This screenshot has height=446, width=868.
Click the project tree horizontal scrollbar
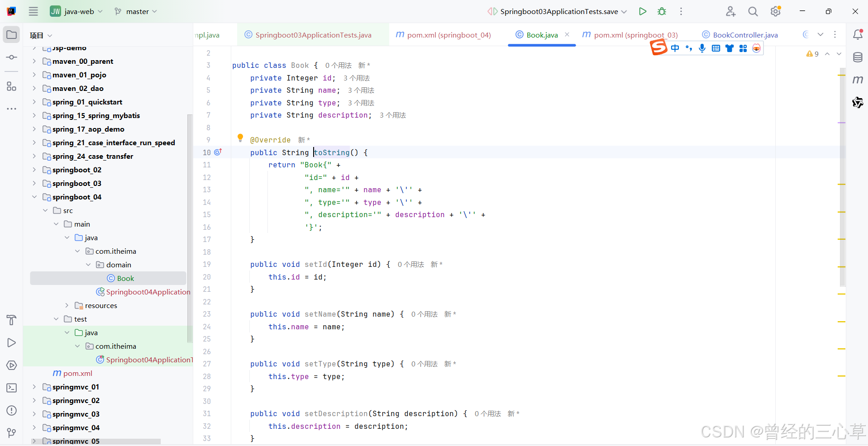(95, 441)
